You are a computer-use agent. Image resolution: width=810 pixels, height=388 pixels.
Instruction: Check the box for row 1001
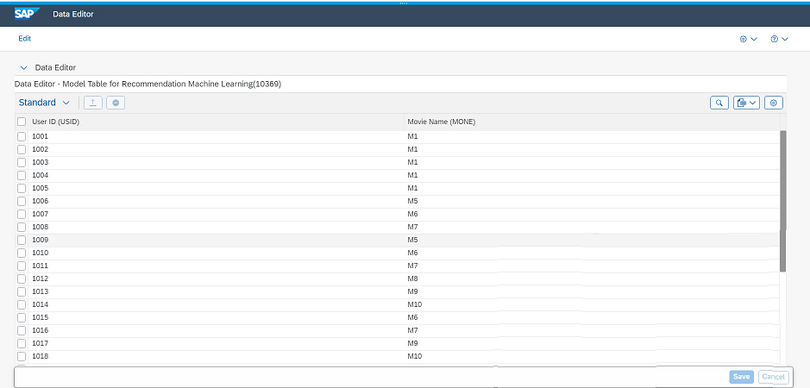(x=22, y=136)
